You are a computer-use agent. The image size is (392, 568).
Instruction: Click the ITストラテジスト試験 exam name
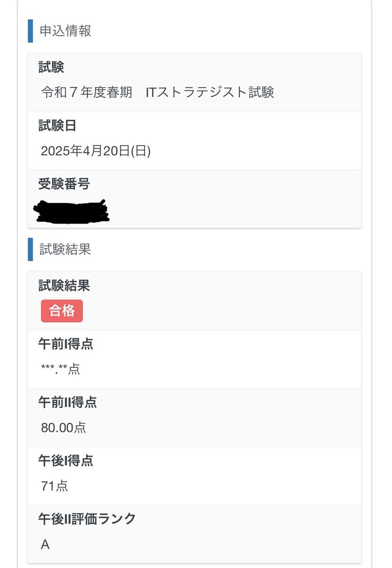click(210, 92)
